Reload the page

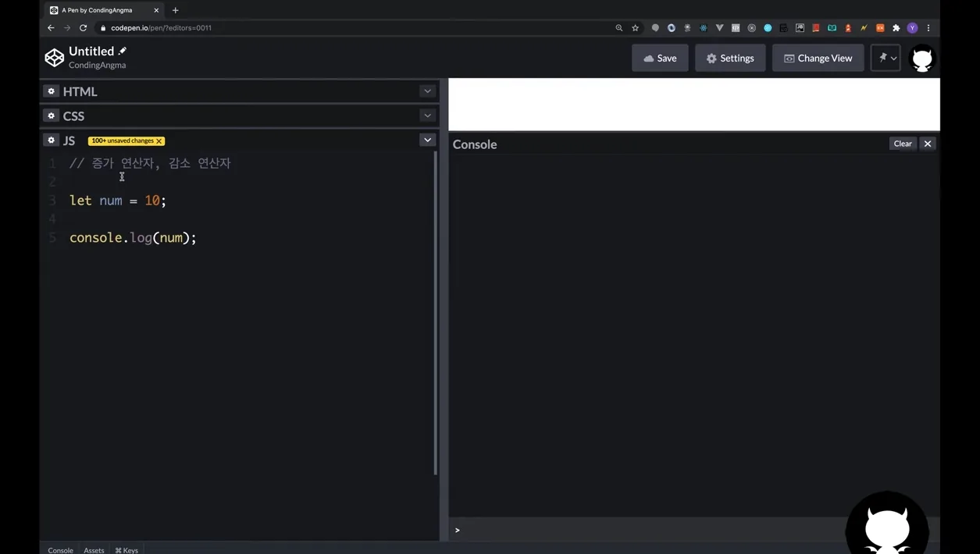click(83, 28)
